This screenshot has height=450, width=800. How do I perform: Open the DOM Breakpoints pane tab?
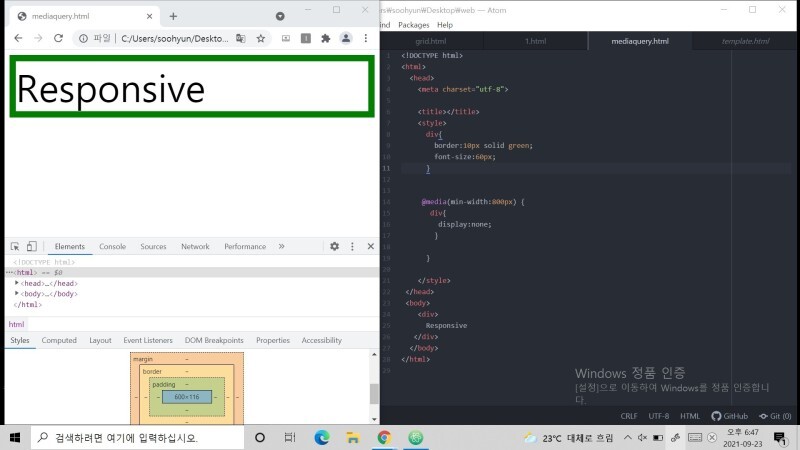[x=214, y=340]
